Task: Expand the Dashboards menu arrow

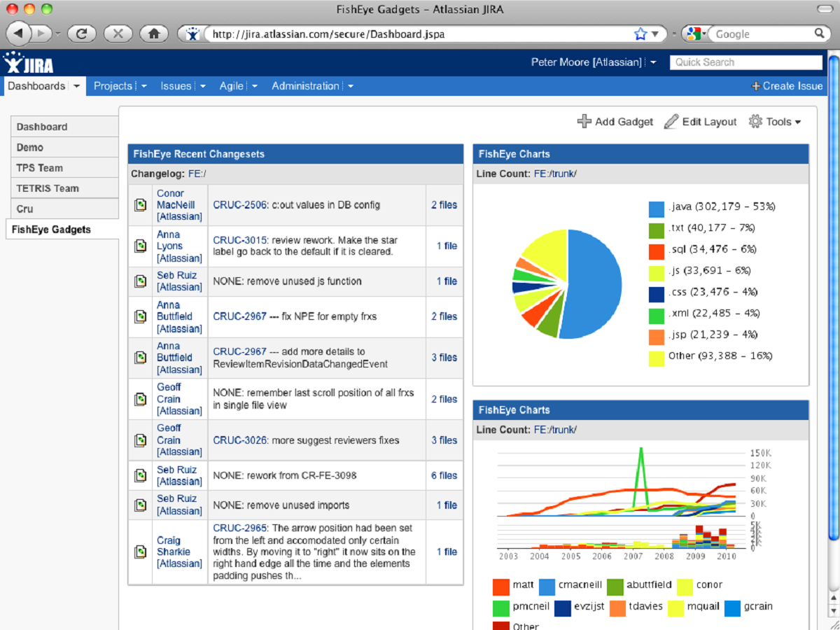Action: [76, 87]
